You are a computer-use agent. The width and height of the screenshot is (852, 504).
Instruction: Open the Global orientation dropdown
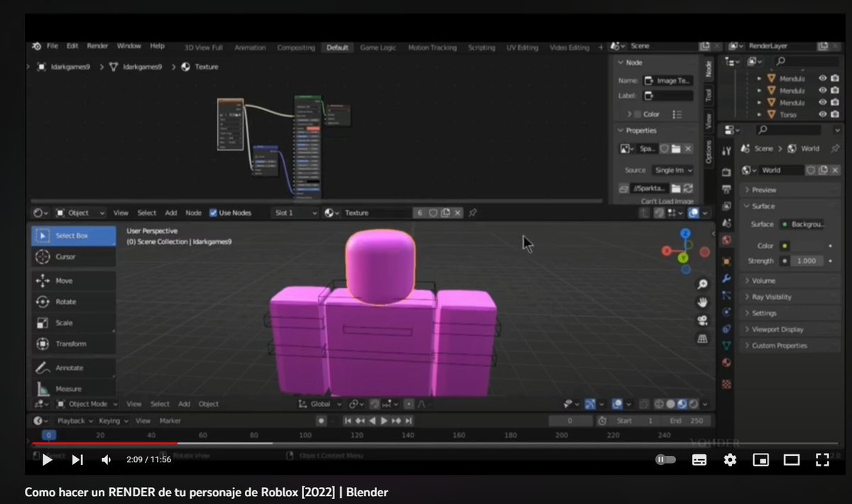pyautogui.click(x=320, y=404)
